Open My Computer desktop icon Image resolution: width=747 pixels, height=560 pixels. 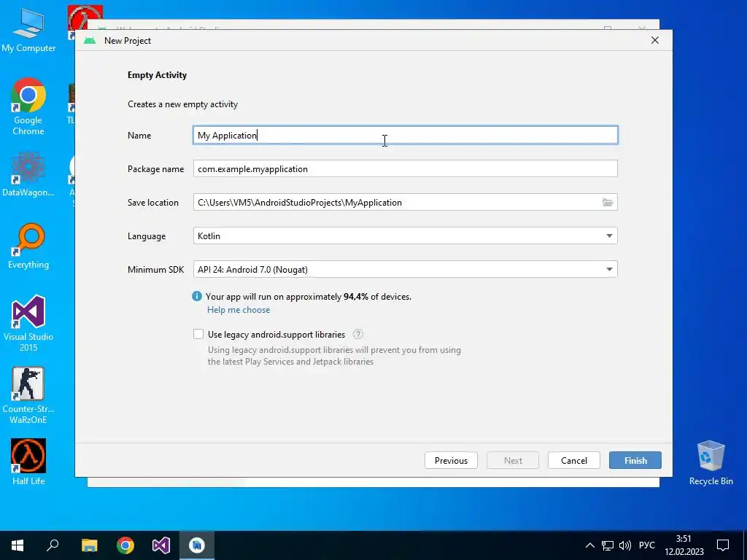tap(28, 30)
